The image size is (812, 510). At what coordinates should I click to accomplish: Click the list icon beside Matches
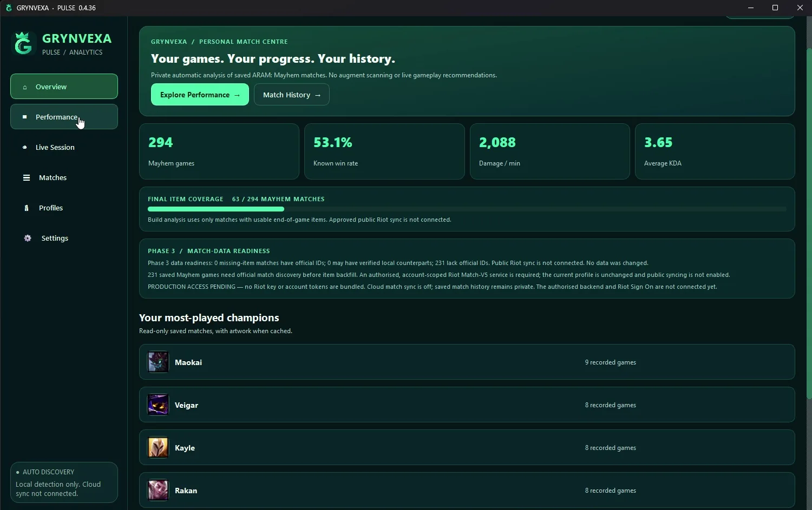click(x=26, y=177)
